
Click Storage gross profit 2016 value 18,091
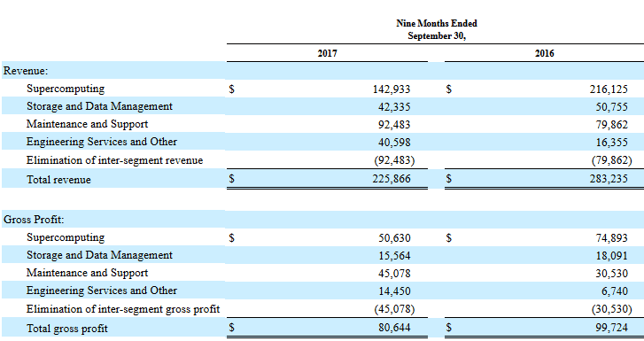[x=612, y=256]
